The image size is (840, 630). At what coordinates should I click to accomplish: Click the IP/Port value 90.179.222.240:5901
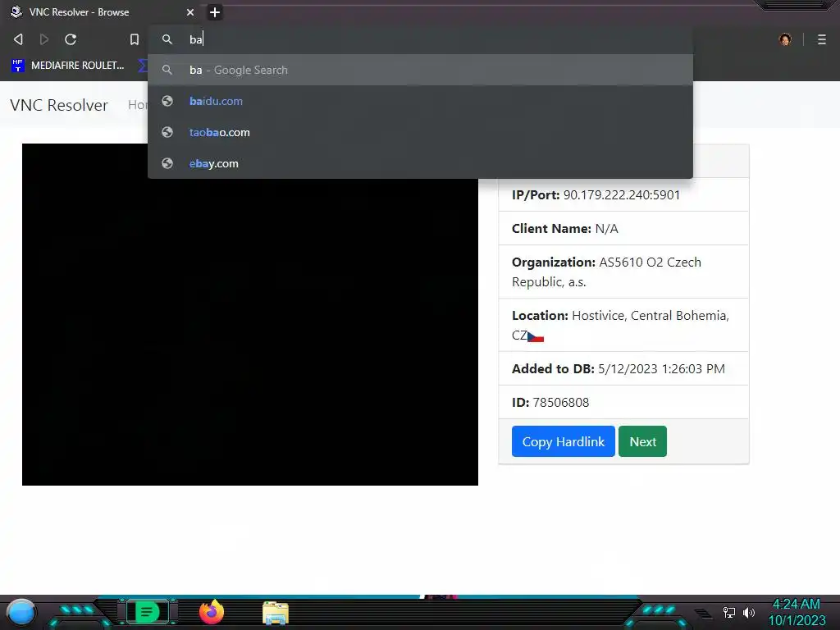pyautogui.click(x=622, y=194)
